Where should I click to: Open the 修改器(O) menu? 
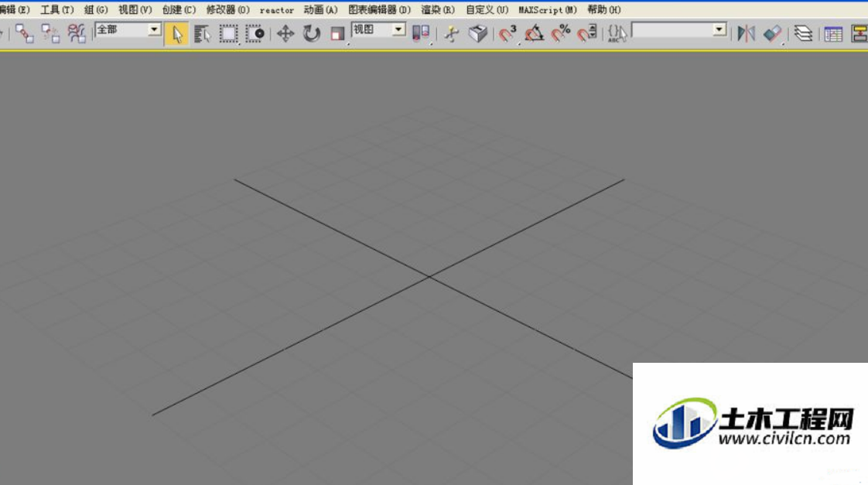point(228,10)
